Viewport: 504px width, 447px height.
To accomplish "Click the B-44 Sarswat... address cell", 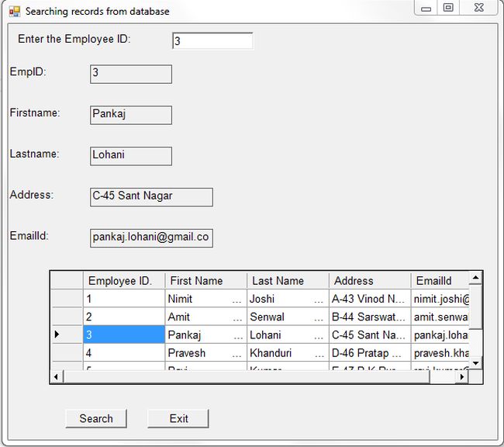I will click(370, 317).
